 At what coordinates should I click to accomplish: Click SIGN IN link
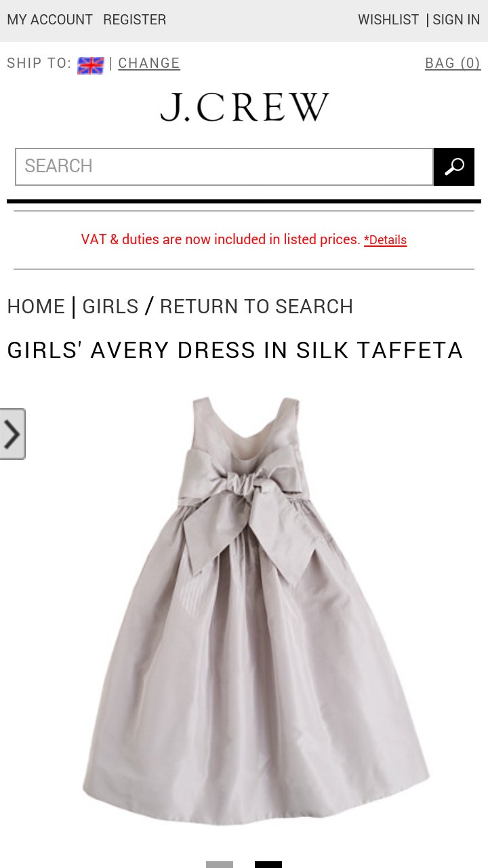(456, 20)
